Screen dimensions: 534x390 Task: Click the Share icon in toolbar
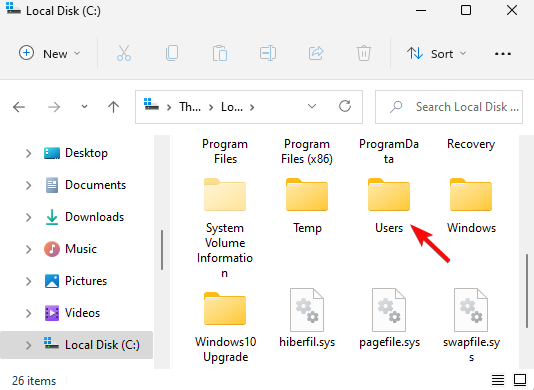(316, 53)
